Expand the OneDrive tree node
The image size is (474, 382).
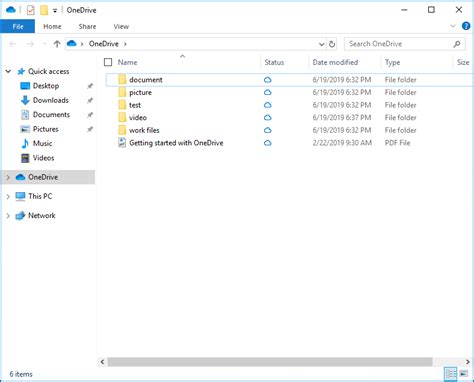(x=8, y=177)
